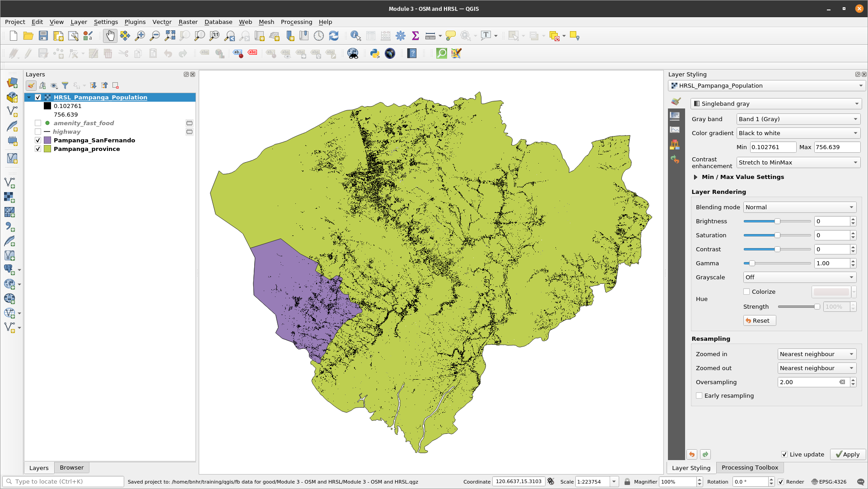The width and height of the screenshot is (868, 489).
Task: Open the Field Calculator sigma icon
Action: (415, 36)
